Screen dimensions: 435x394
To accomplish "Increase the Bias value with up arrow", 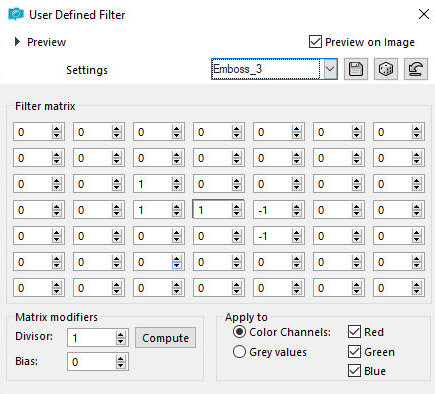I will click(121, 359).
